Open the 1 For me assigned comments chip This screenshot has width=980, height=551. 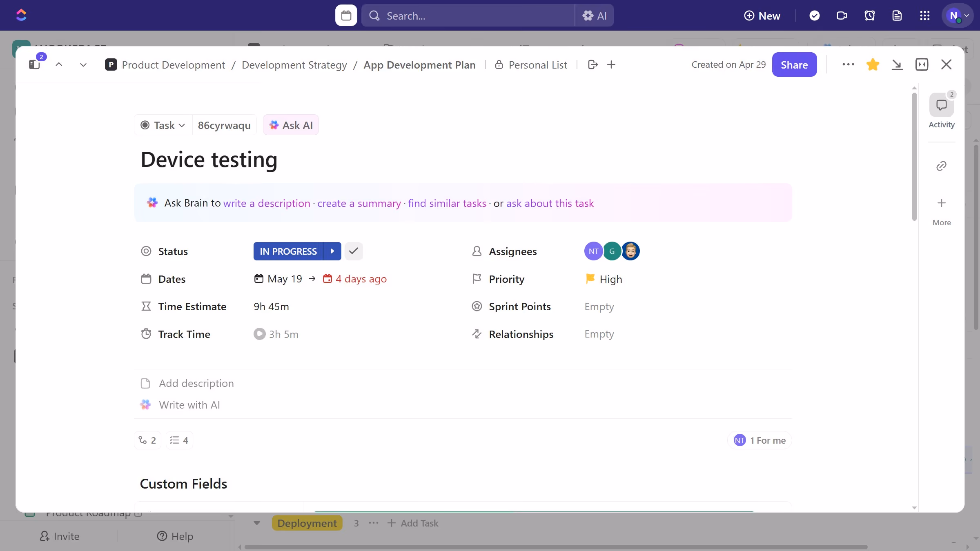759,440
